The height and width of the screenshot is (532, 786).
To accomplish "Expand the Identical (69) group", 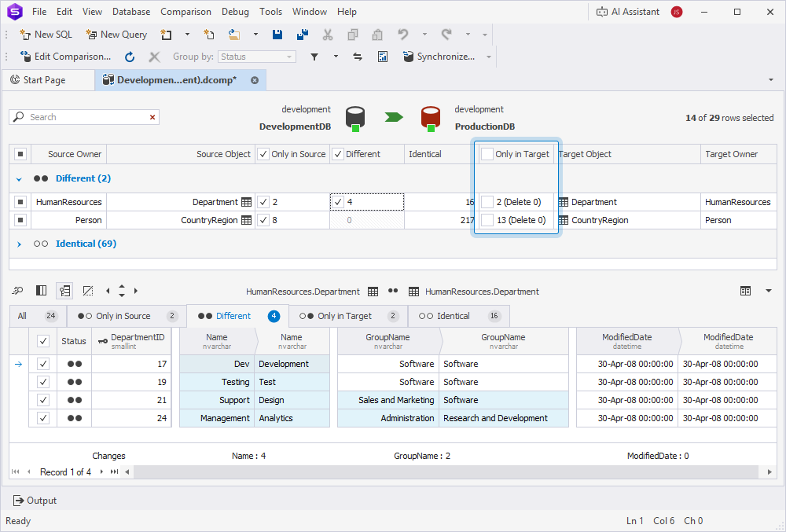I will point(20,244).
